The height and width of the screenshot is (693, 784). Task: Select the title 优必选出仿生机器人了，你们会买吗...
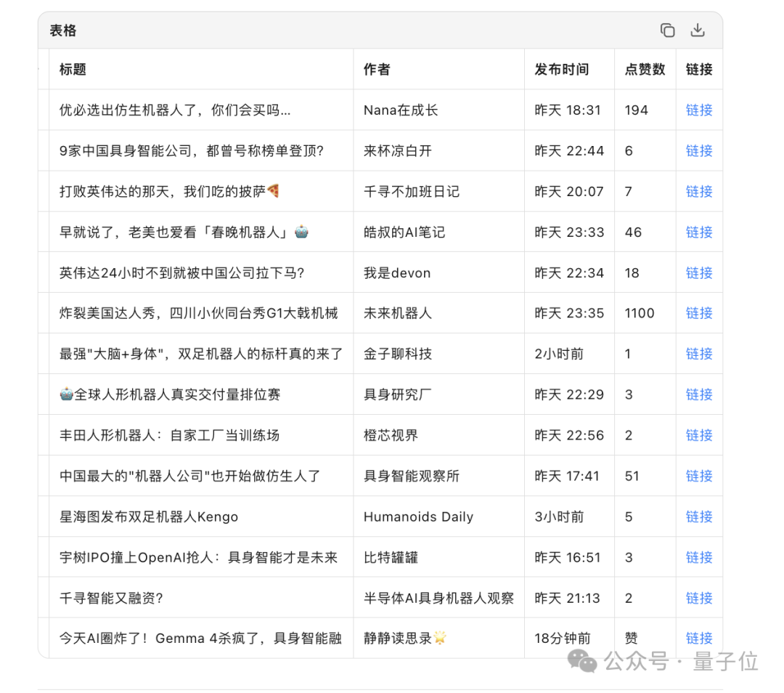(x=174, y=110)
